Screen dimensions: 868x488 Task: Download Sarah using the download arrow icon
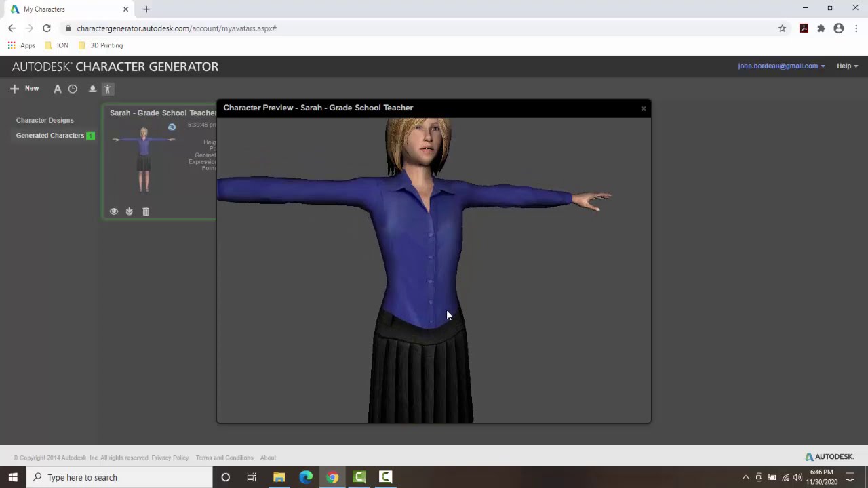click(x=130, y=211)
